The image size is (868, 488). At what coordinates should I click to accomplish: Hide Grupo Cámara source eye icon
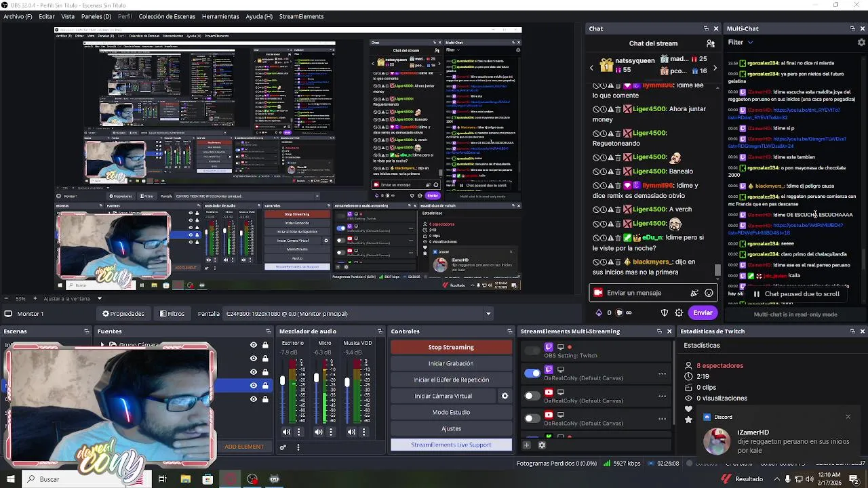[254, 345]
